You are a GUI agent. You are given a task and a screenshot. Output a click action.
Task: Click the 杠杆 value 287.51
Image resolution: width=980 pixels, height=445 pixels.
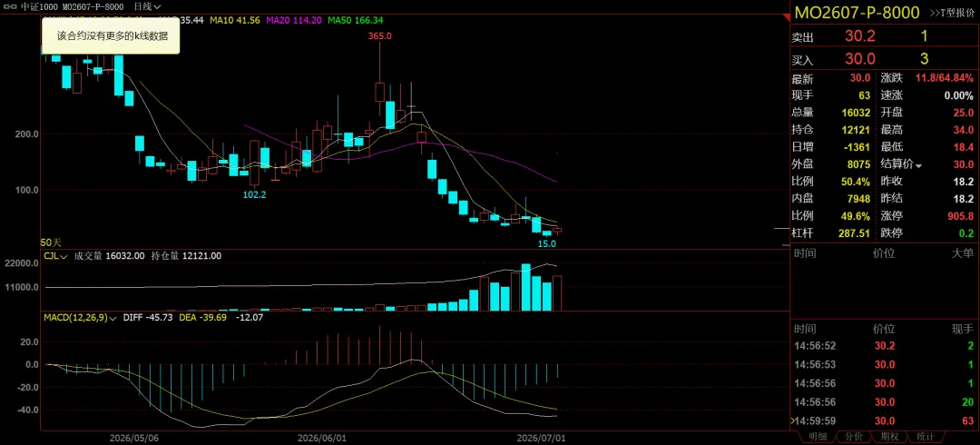tap(857, 233)
